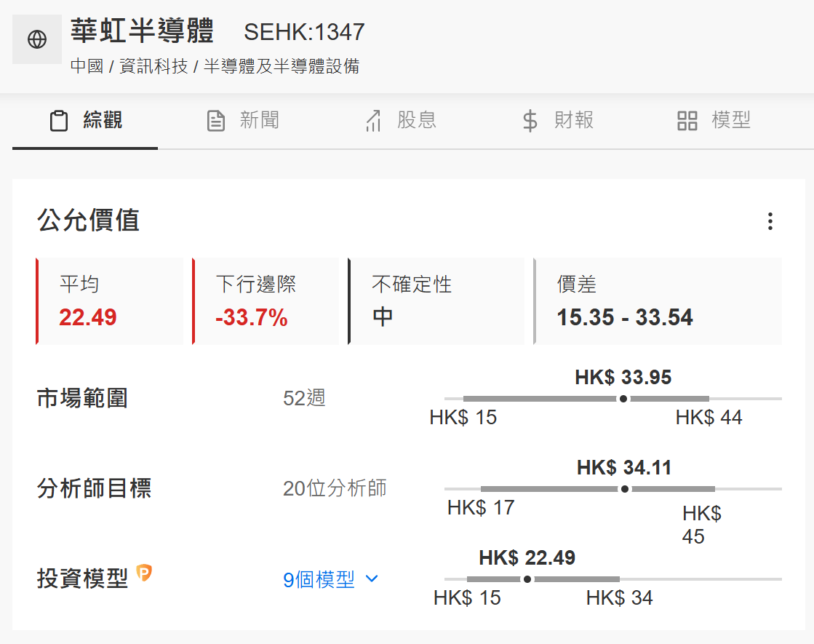Click the 中國 breadcrumb link

coord(87,66)
